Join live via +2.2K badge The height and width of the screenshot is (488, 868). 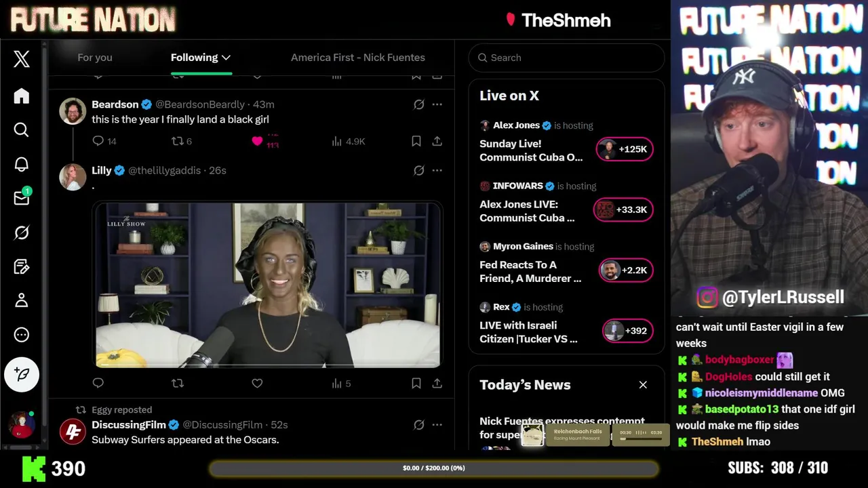(x=626, y=270)
